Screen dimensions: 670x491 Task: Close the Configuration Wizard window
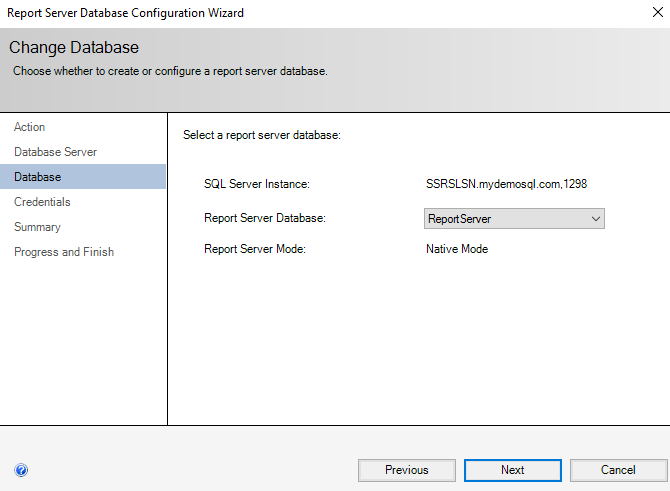(x=654, y=13)
